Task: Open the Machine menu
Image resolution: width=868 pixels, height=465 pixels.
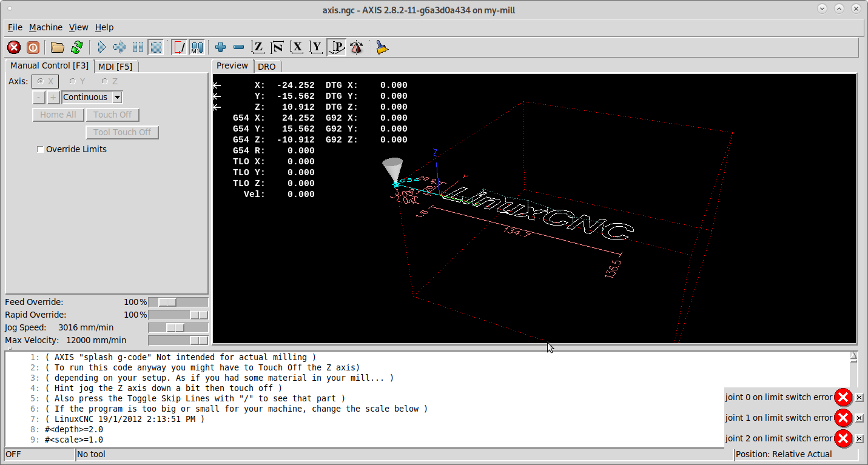Action: click(x=45, y=27)
